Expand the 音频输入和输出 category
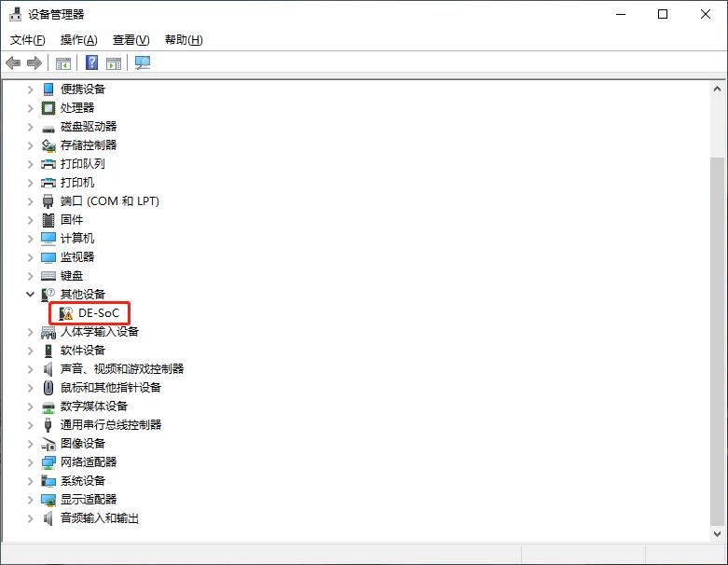Viewport: 728px width, 565px height. 30,518
